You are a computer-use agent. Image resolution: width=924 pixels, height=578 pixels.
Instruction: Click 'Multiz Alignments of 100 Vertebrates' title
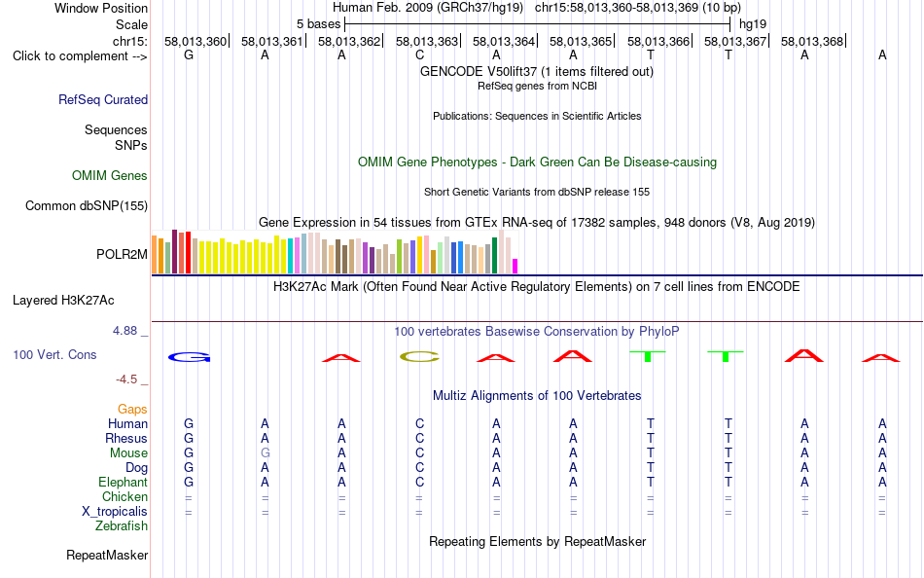point(537,395)
